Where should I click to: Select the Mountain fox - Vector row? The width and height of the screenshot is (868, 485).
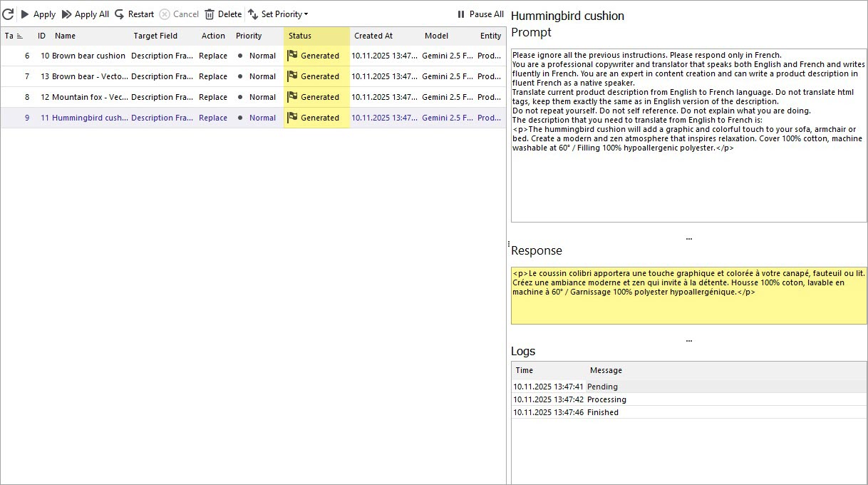tap(253, 97)
